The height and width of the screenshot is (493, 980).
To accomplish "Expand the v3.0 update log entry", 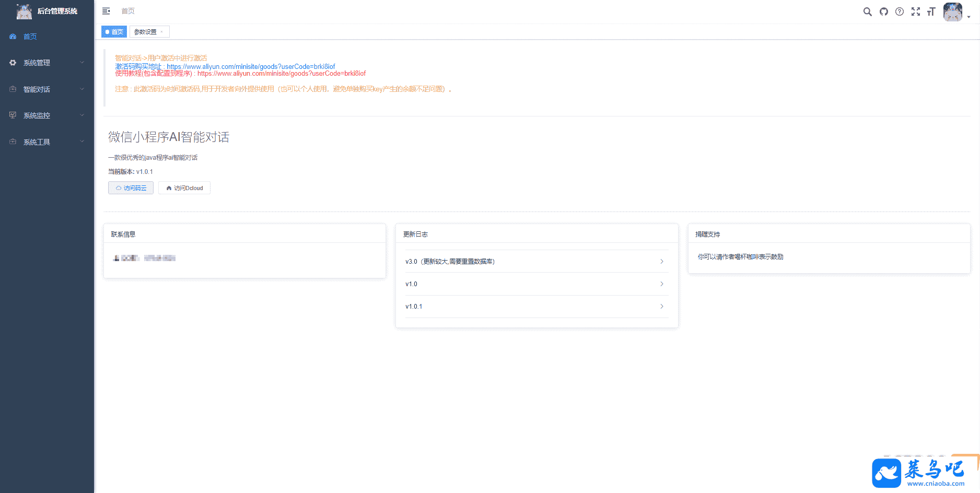I will click(536, 261).
